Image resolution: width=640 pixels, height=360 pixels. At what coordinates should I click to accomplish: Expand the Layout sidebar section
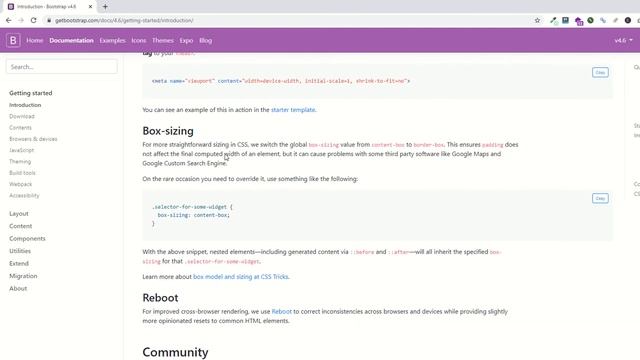coord(19,213)
